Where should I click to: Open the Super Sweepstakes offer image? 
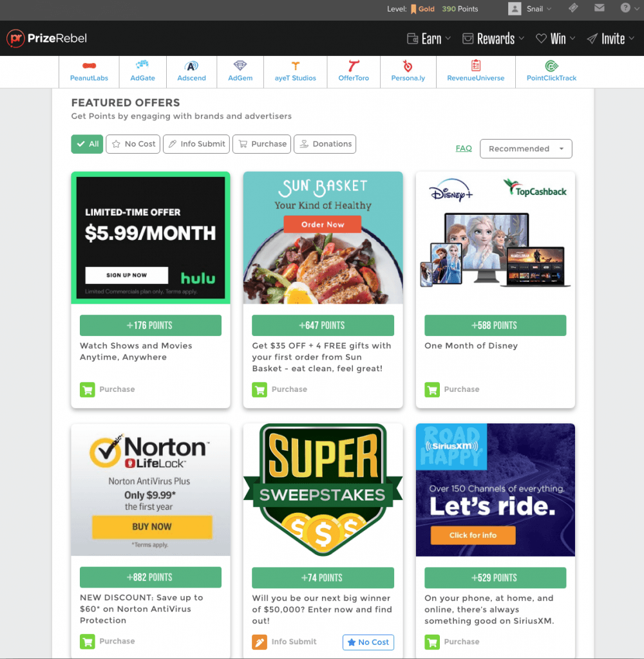(323, 490)
